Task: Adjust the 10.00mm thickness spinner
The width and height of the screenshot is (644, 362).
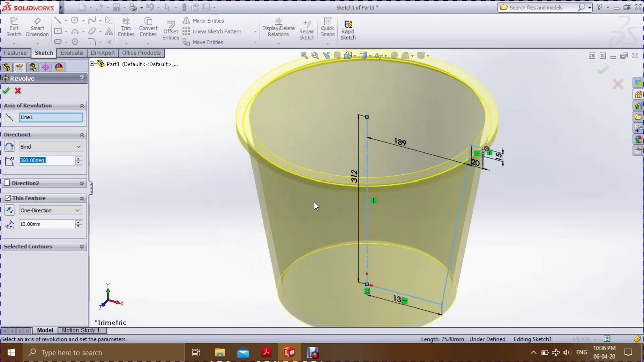Action: (78, 224)
